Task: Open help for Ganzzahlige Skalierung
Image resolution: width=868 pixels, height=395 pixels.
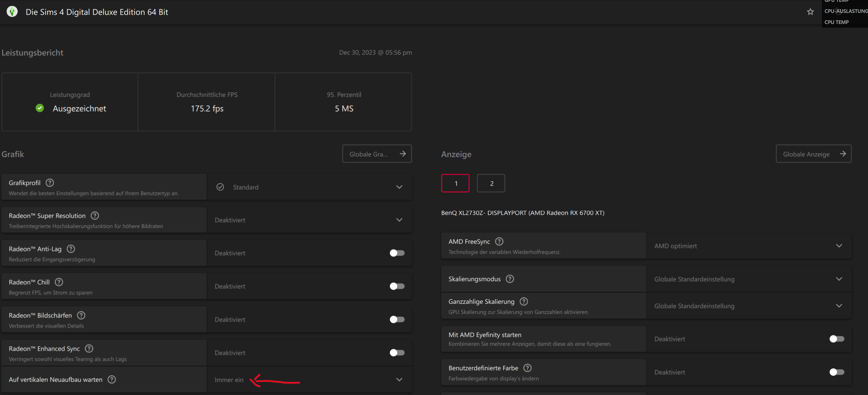Action: (x=524, y=302)
